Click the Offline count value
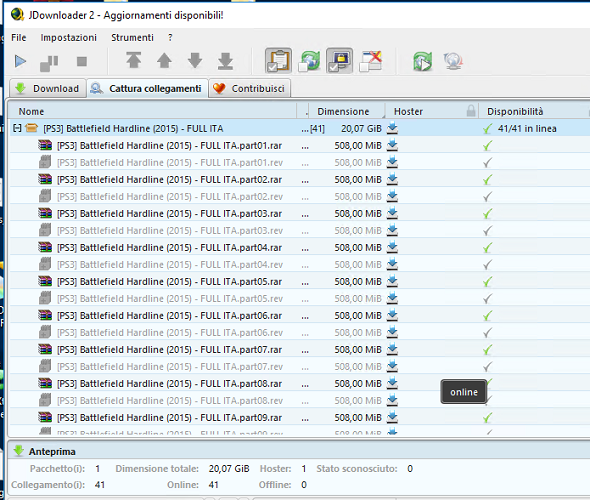 (x=304, y=485)
